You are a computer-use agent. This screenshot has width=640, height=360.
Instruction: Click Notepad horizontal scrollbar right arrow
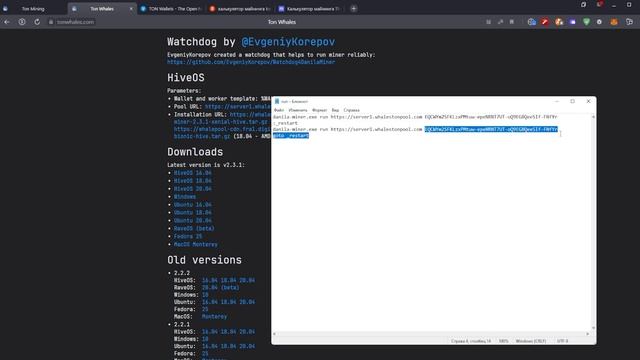pos(588,334)
